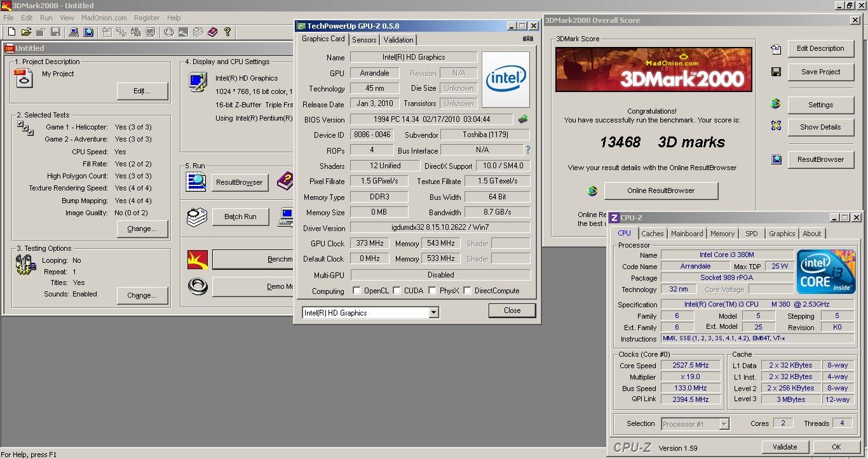This screenshot has height=459, width=868.
Task: Click the OK button in CPU-Z
Action: 836,447
